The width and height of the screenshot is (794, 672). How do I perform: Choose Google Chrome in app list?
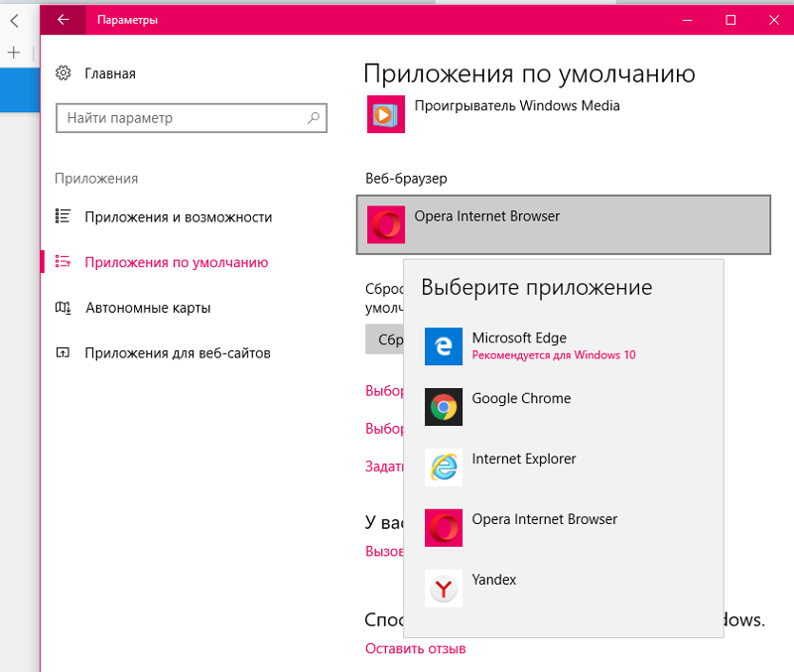[564, 407]
